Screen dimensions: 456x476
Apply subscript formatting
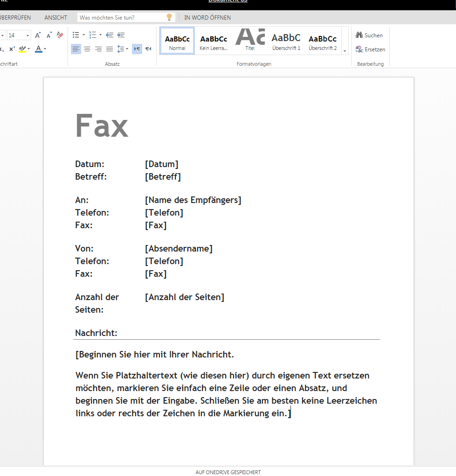[x=2, y=49]
